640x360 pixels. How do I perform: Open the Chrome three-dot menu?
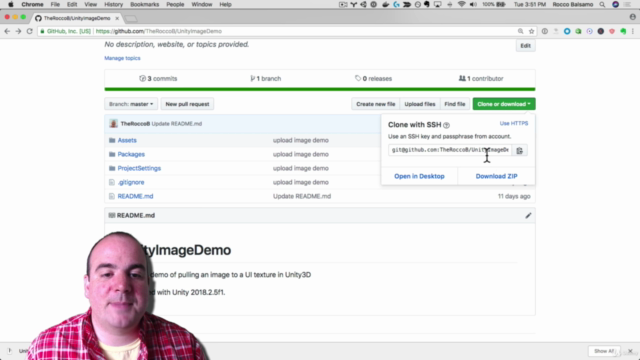click(633, 31)
